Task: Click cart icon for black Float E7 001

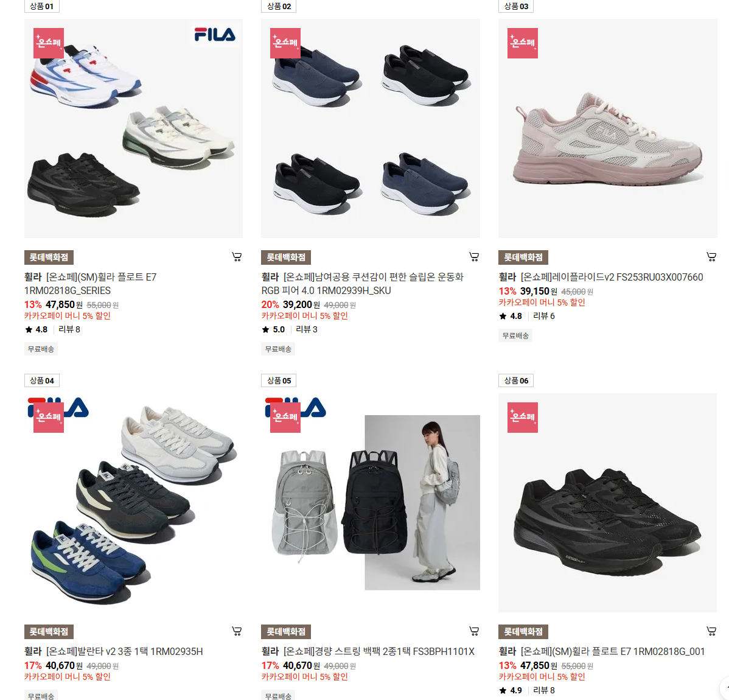Action: (x=711, y=631)
